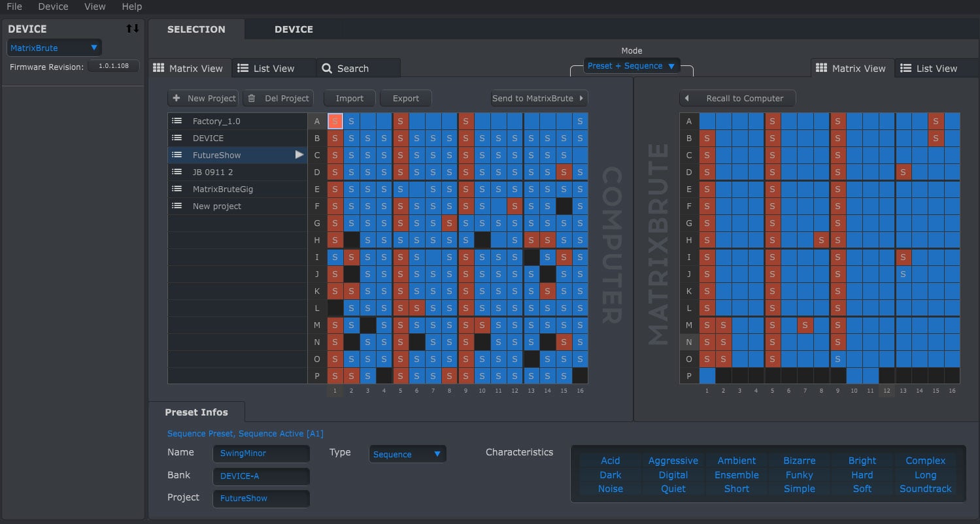Click the swap arrows icon beside DEVICE header
The height and width of the screenshot is (524, 980).
[x=133, y=29]
